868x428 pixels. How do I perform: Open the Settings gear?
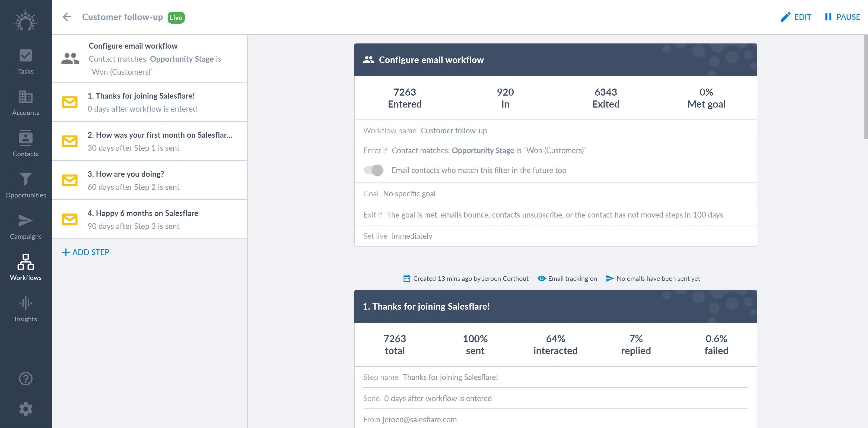coord(25,409)
